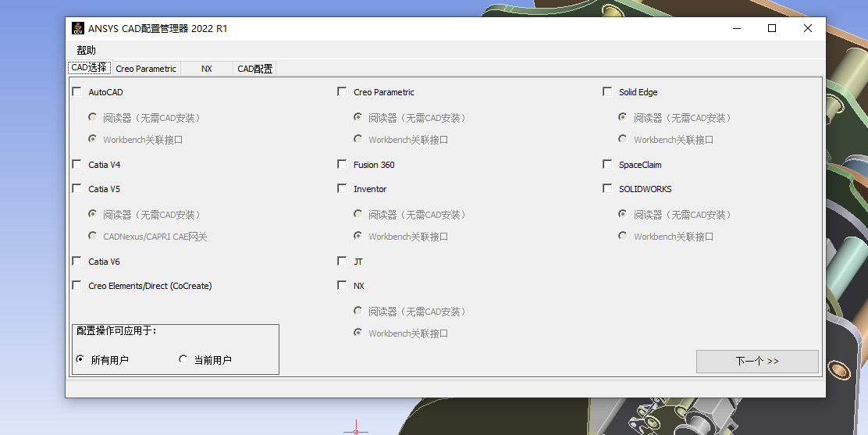Viewport: 868px width, 435px height.
Task: Pick Workbench关联接口 radio under SOLIDWORKS
Action: click(x=623, y=236)
